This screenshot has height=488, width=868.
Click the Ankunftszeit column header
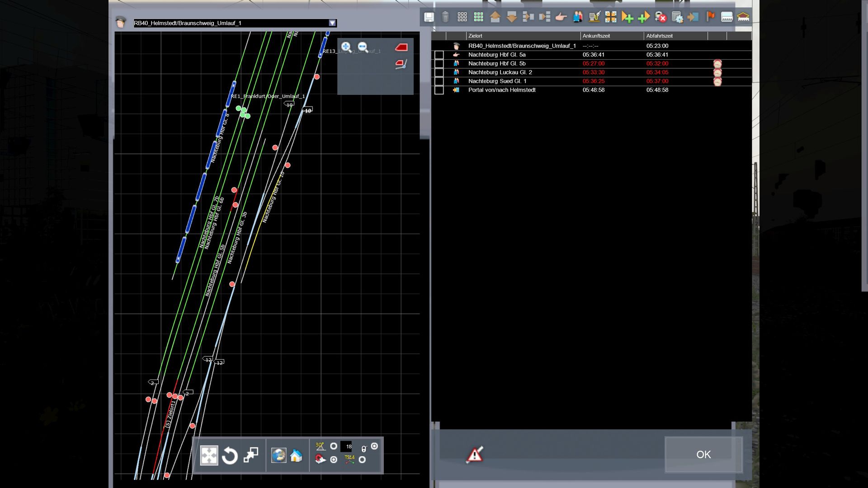click(596, 36)
